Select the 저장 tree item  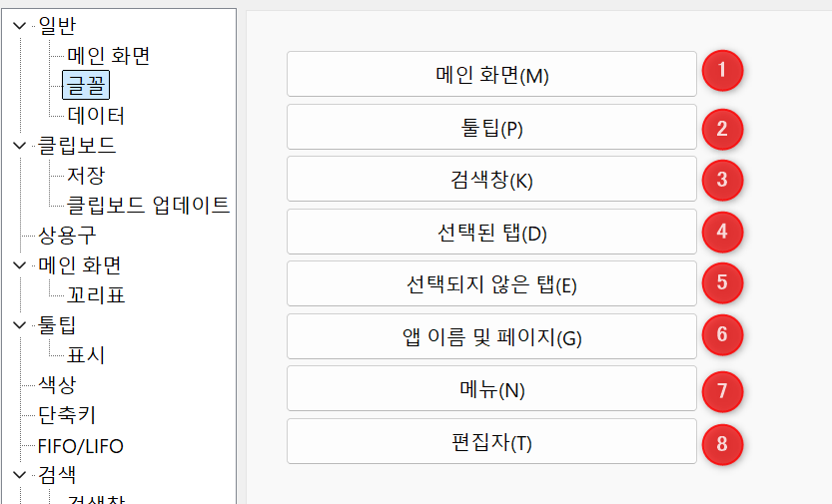pyautogui.click(x=86, y=176)
